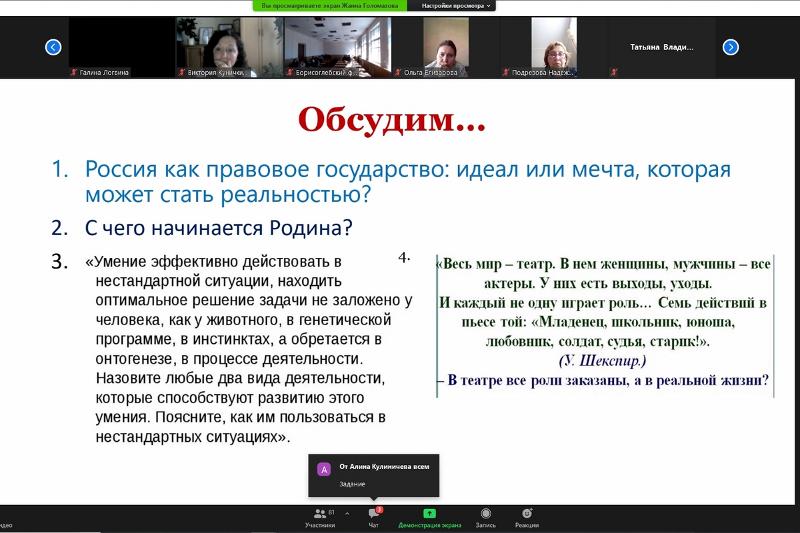Screen dimensions: 800x533
Task: Click the Шекспир quote box on the slide
Action: coord(604,323)
